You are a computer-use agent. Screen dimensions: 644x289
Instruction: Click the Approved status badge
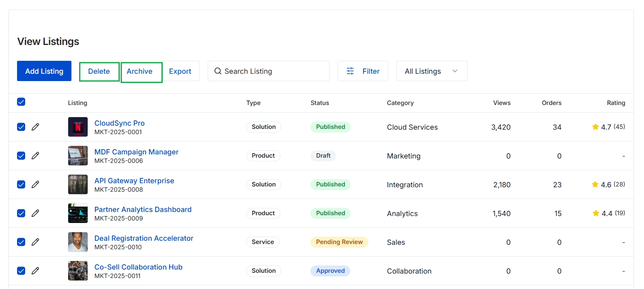330,271
